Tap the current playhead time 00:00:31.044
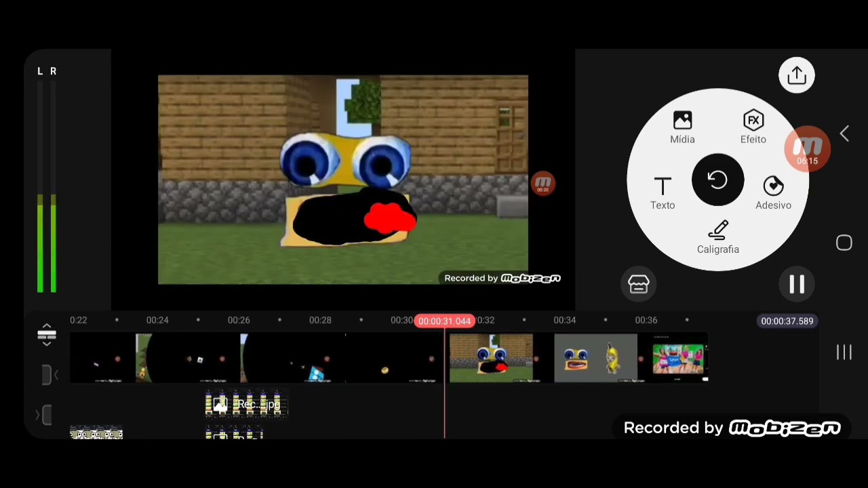 pyautogui.click(x=444, y=321)
